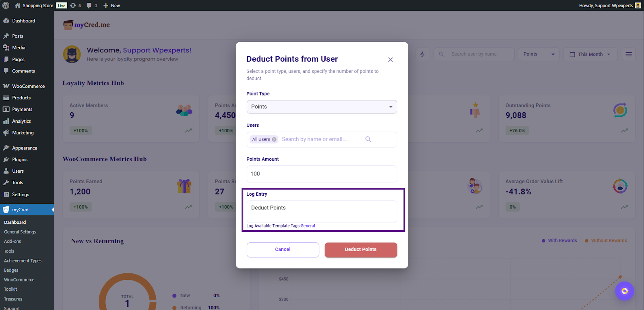
Task: Click the lightning bolt quick action icon
Action: pyautogui.click(x=422, y=54)
